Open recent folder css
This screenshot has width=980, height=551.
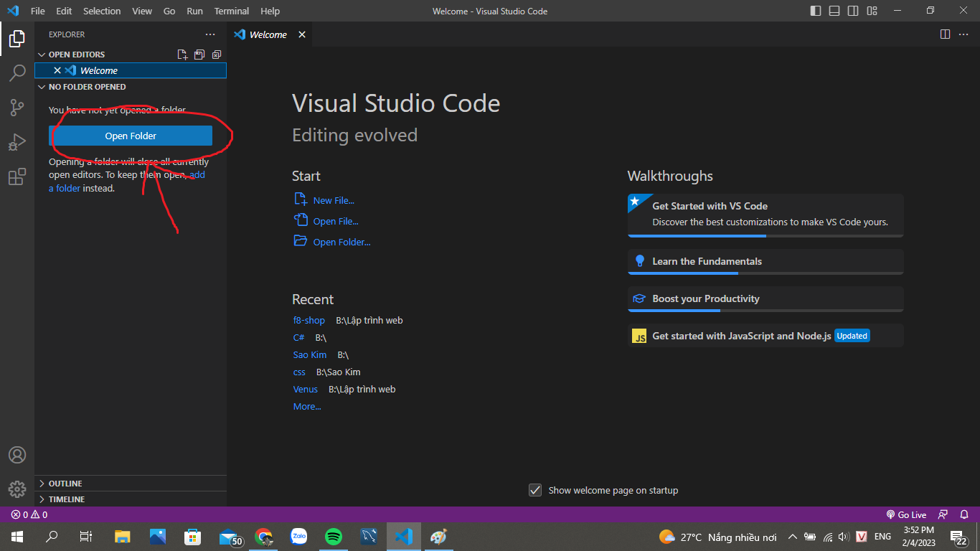(300, 372)
